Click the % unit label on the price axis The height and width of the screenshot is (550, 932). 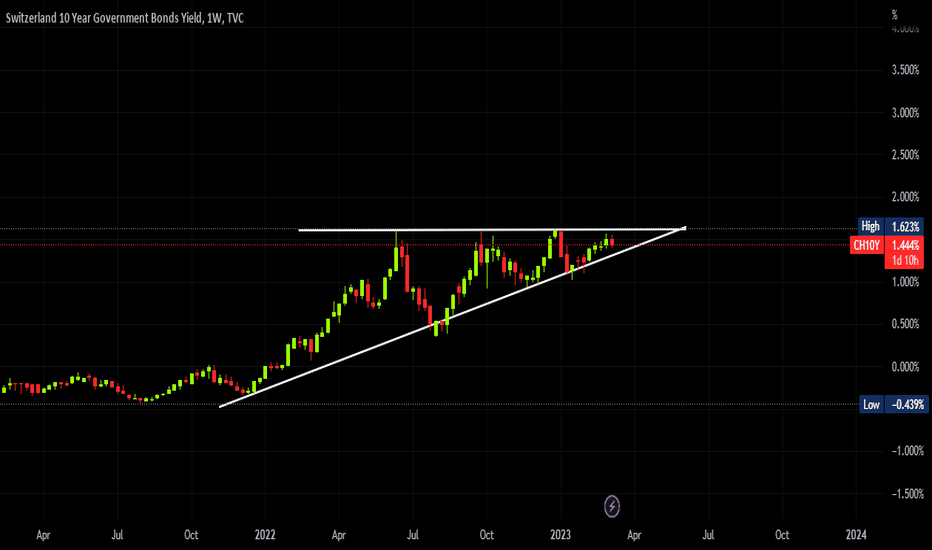tap(894, 15)
